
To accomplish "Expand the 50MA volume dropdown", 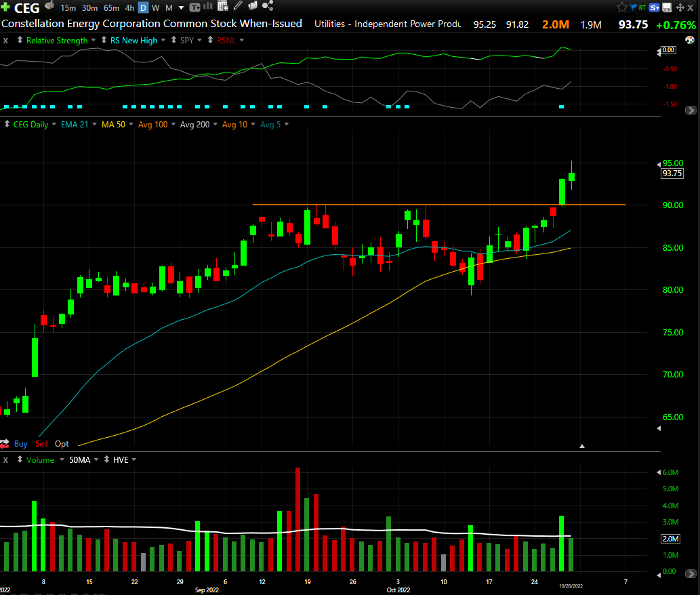I will 96,459.
